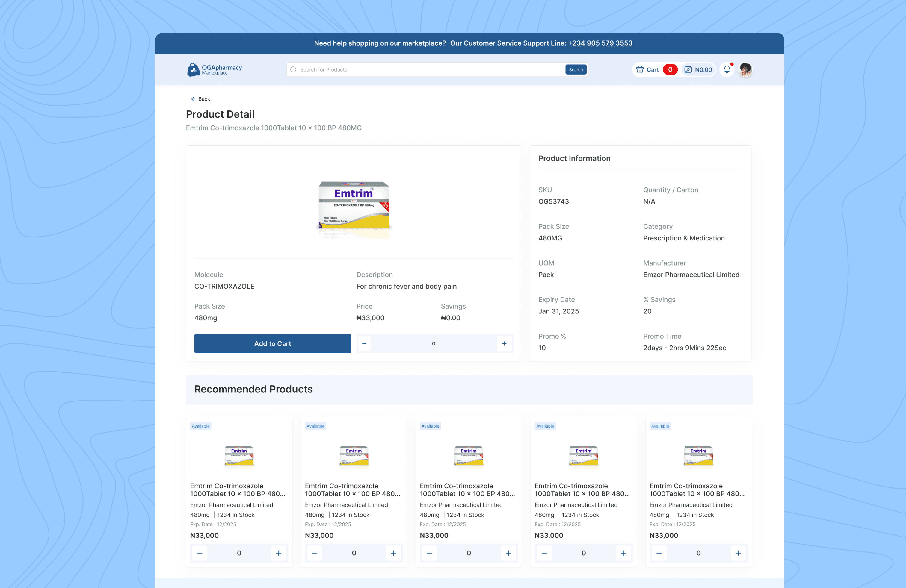Viewport: 906px width, 588px height.
Task: Click the third recommended product quantity value
Action: (x=469, y=553)
